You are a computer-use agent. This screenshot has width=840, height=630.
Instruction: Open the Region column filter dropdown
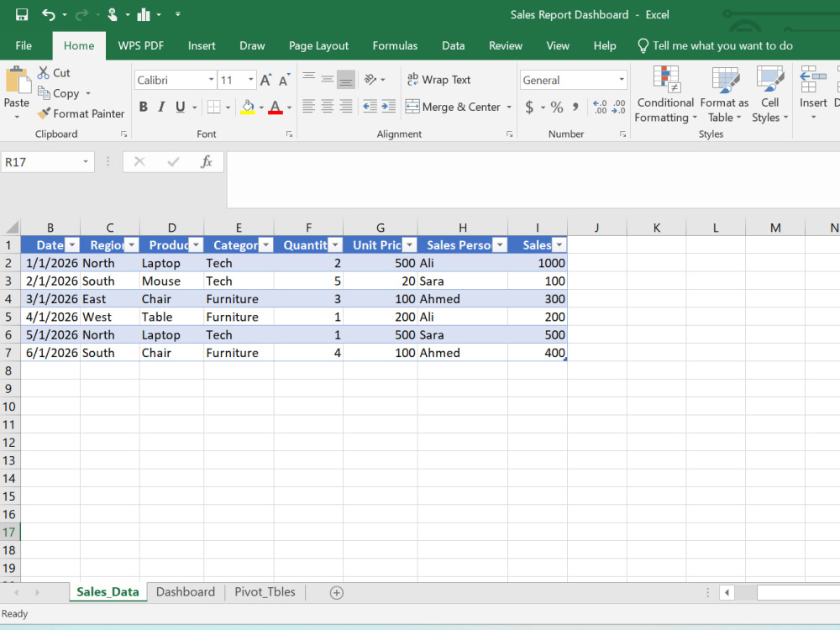tap(131, 245)
